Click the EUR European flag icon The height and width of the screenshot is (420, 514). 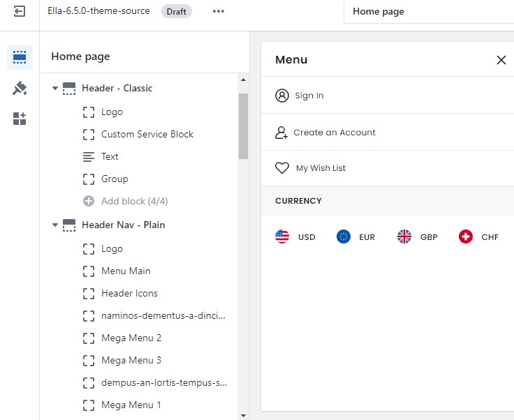click(344, 237)
